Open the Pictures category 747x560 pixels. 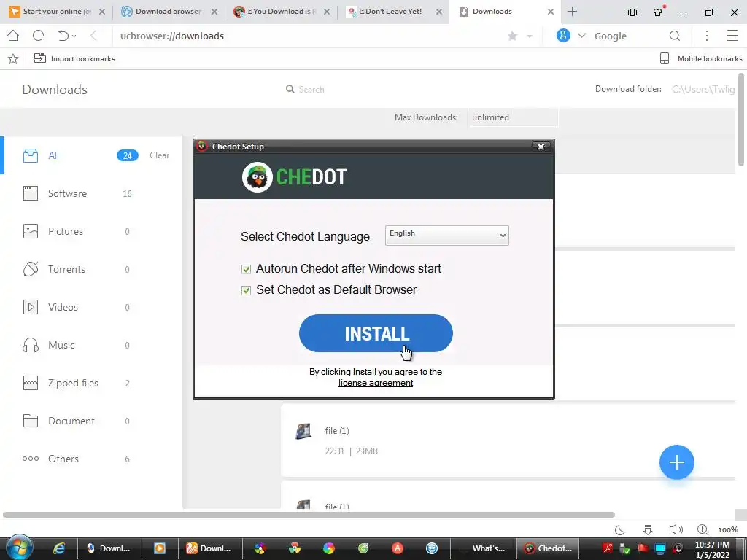[90, 231]
